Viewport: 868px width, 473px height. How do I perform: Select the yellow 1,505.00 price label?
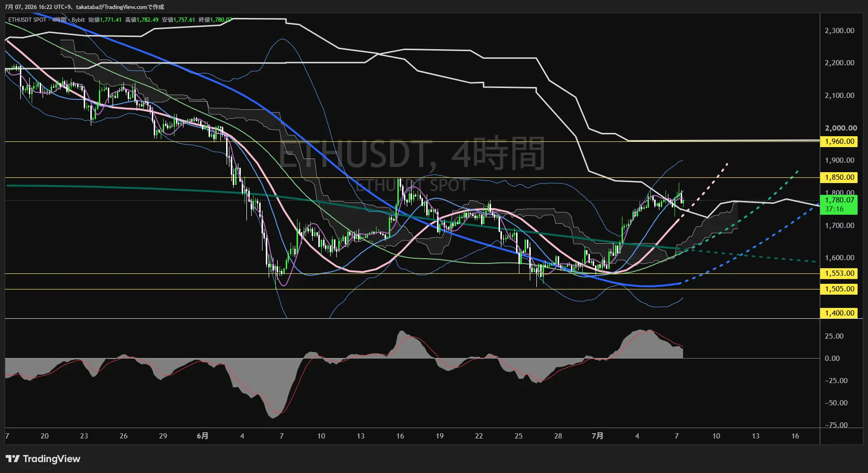coord(839,289)
